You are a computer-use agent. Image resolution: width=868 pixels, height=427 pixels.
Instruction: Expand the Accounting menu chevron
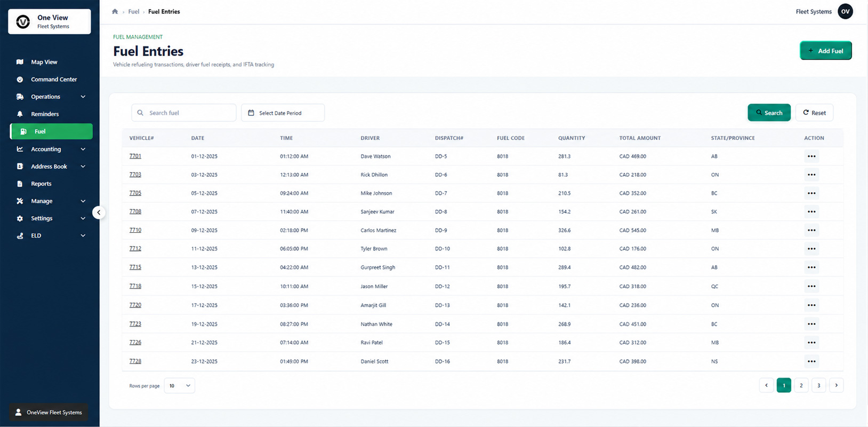[x=83, y=149]
